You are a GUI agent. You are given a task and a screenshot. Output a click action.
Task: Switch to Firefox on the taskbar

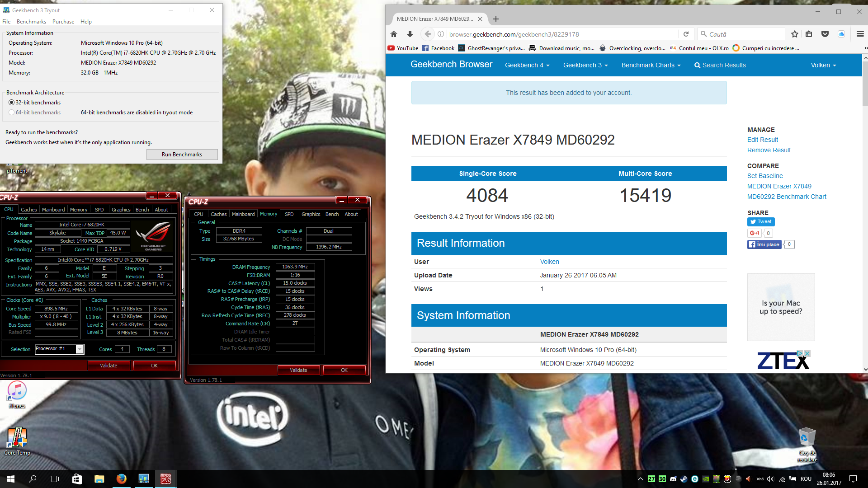pyautogui.click(x=121, y=479)
